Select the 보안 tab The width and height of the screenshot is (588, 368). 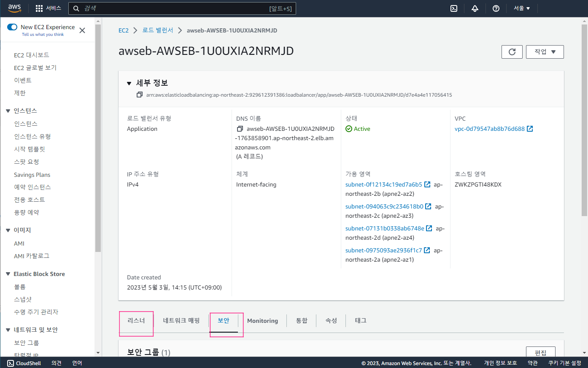(224, 321)
